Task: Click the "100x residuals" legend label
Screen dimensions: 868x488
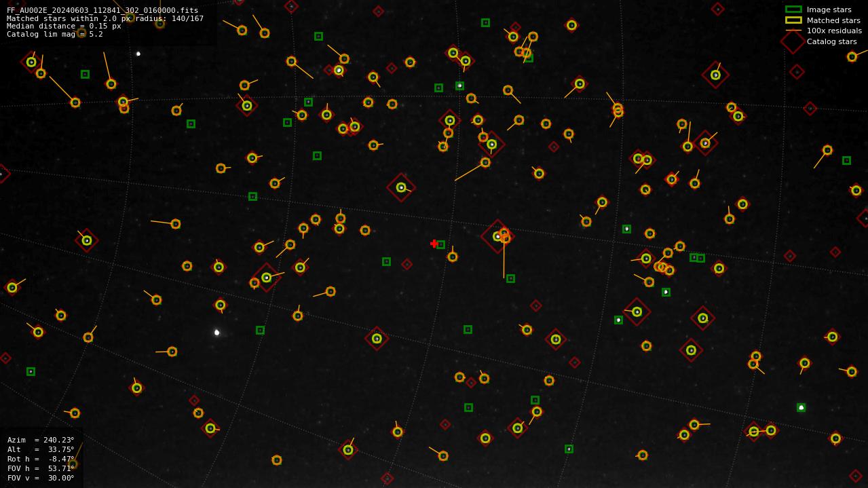Action: point(834,31)
